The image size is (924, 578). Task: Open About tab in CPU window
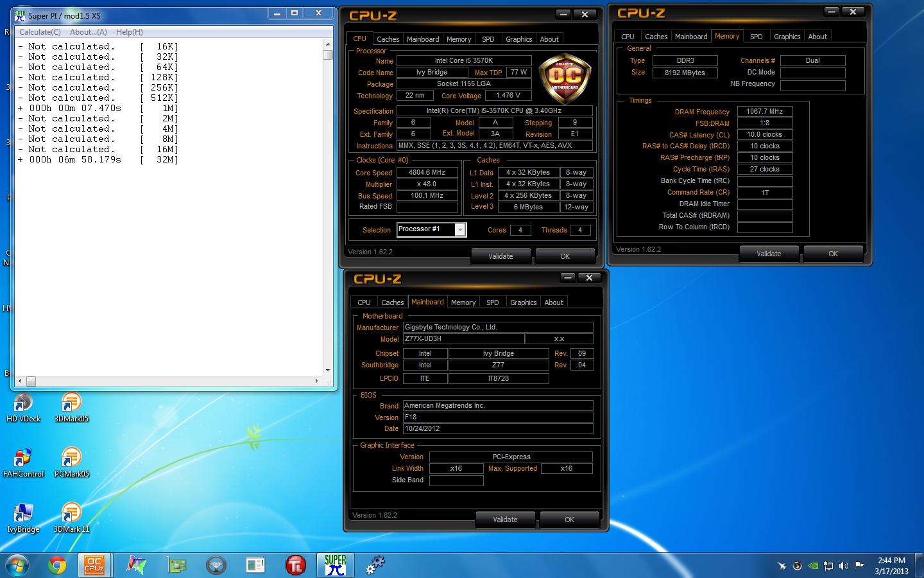[549, 39]
